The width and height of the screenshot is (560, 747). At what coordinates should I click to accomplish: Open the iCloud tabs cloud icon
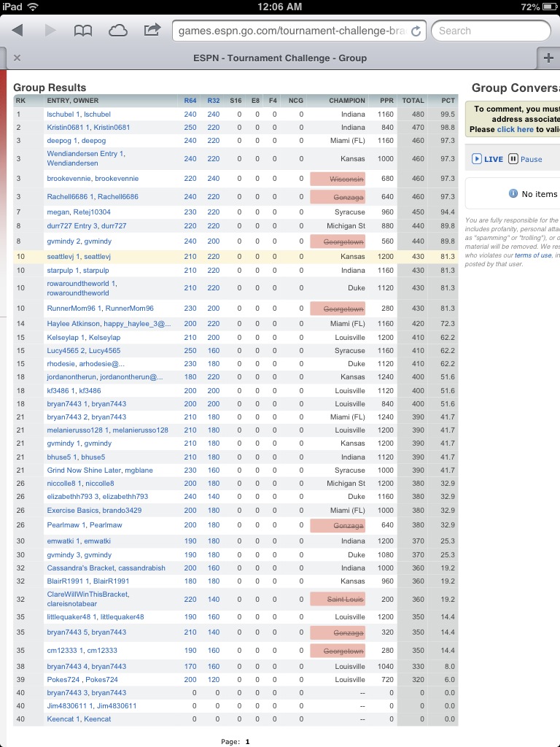point(117,31)
